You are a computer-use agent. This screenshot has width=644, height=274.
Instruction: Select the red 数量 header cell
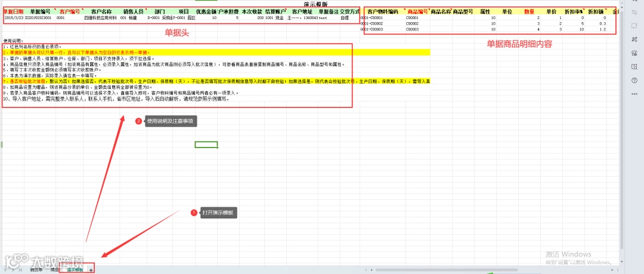(530, 11)
